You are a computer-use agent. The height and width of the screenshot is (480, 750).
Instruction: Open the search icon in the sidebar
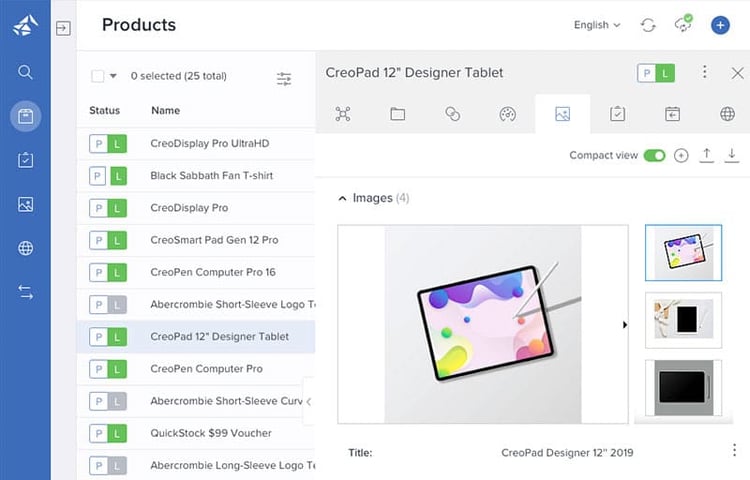pyautogui.click(x=25, y=72)
